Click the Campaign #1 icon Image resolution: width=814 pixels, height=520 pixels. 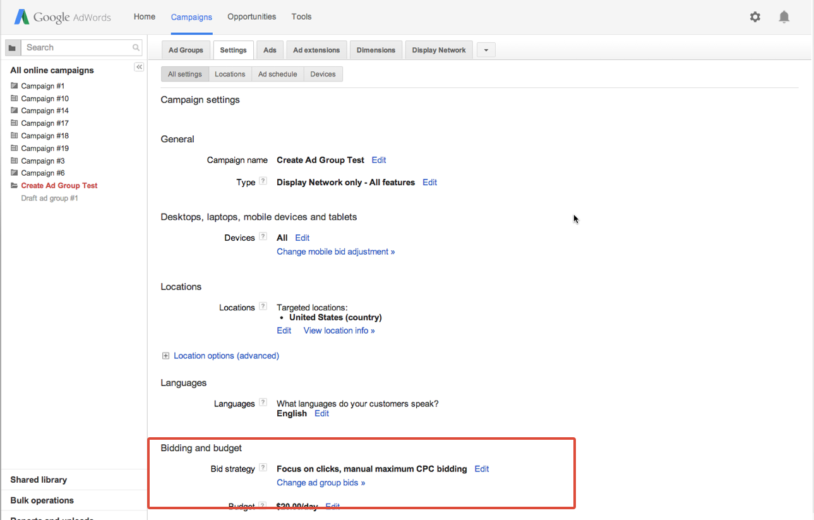tap(14, 86)
